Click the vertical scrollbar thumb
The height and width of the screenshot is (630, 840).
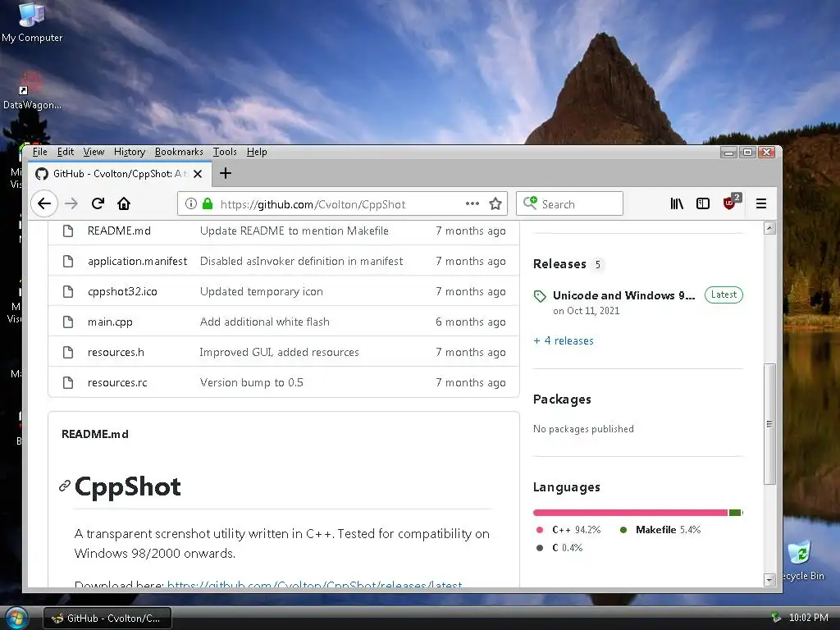point(769,424)
